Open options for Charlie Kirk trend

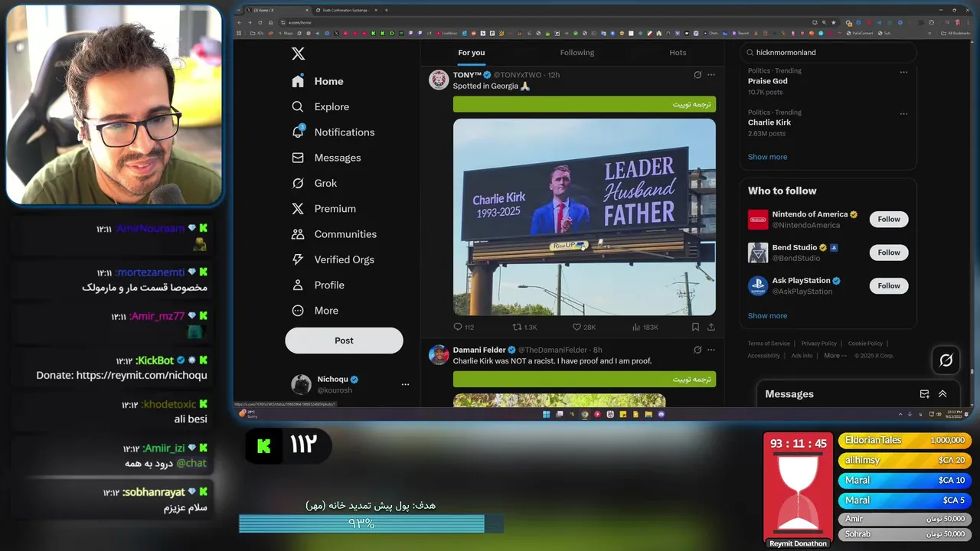click(903, 113)
